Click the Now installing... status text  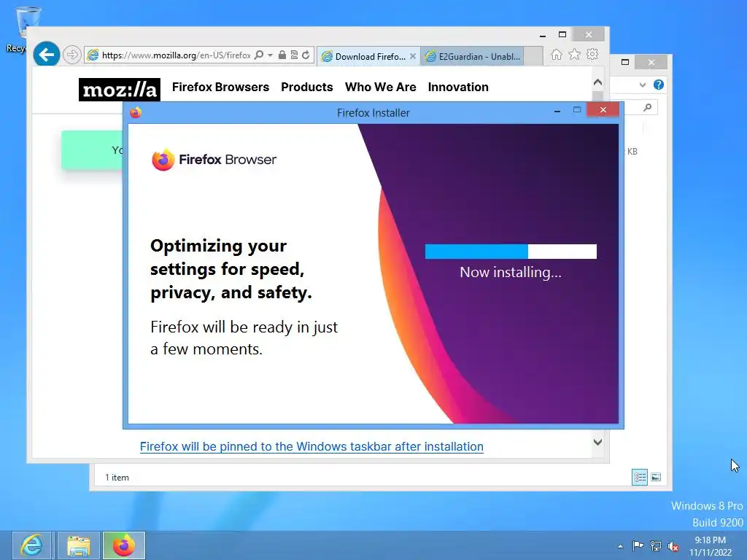pos(511,273)
